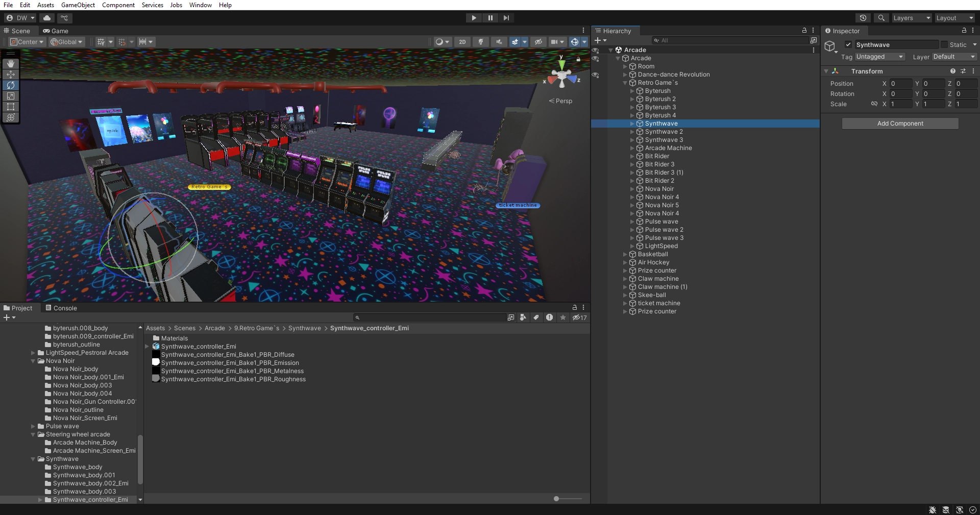Toggle 2D scene view mode
This screenshot has height=515, width=980.
[462, 42]
